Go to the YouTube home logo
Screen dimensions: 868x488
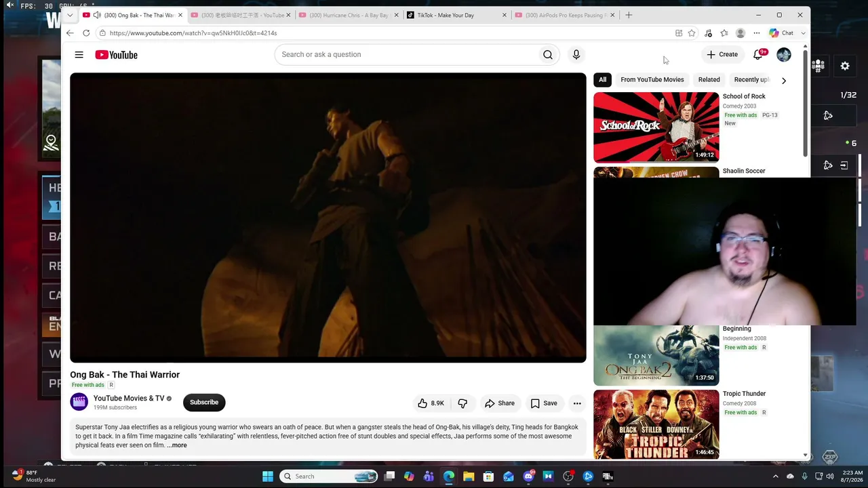[x=116, y=55]
